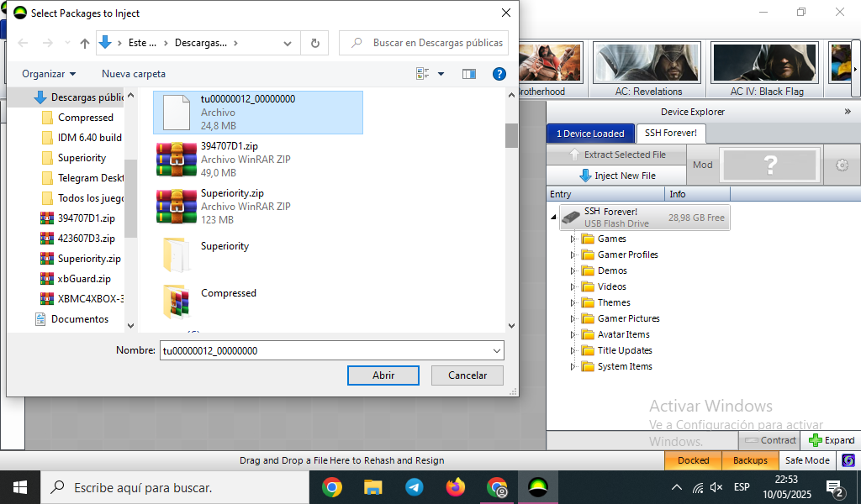Image resolution: width=861 pixels, height=504 pixels.
Task: Expand the Demos folder node
Action: pyautogui.click(x=573, y=270)
